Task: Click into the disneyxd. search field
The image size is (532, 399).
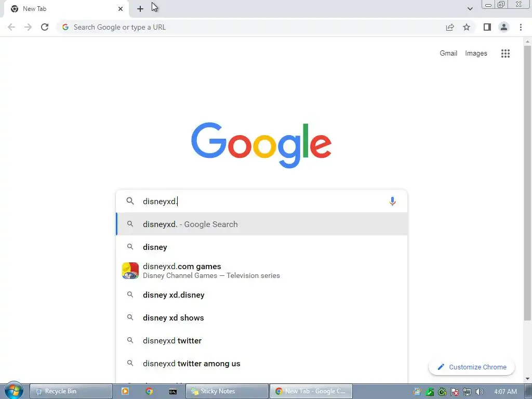Action: click(x=261, y=201)
